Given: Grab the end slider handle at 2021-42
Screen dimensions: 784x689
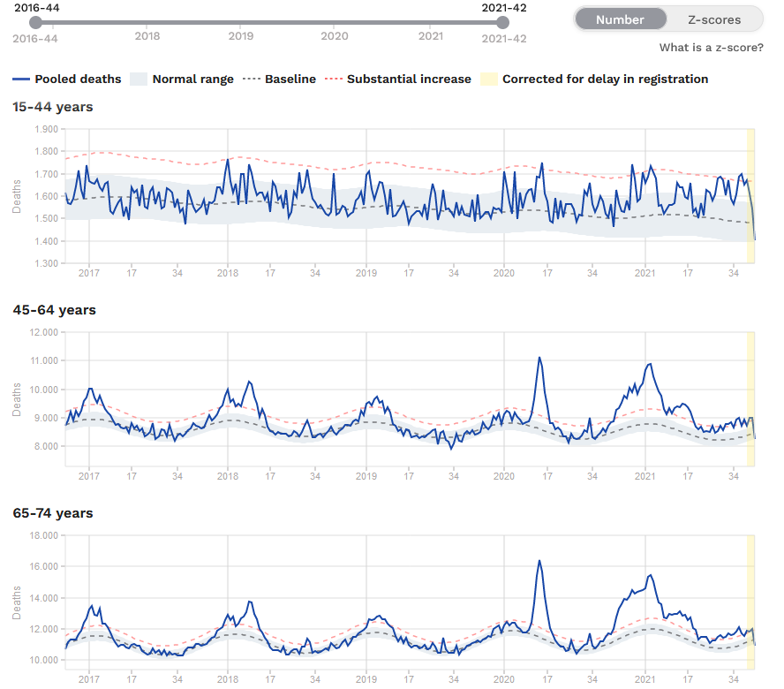Looking at the screenshot, I should pos(503,22).
